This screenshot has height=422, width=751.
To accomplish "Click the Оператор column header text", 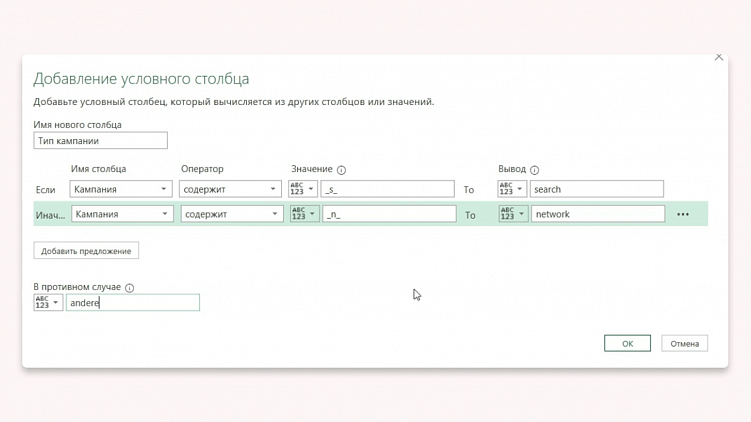I will pos(202,169).
